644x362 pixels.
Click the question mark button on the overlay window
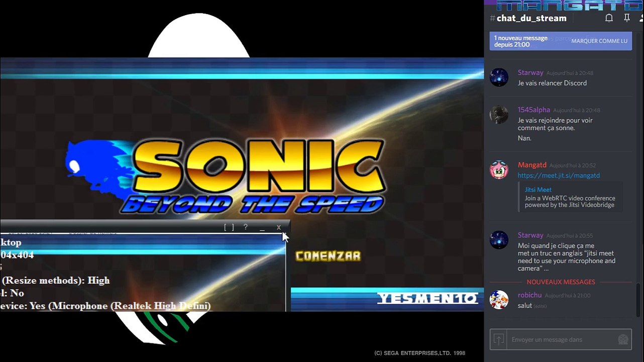(x=245, y=227)
